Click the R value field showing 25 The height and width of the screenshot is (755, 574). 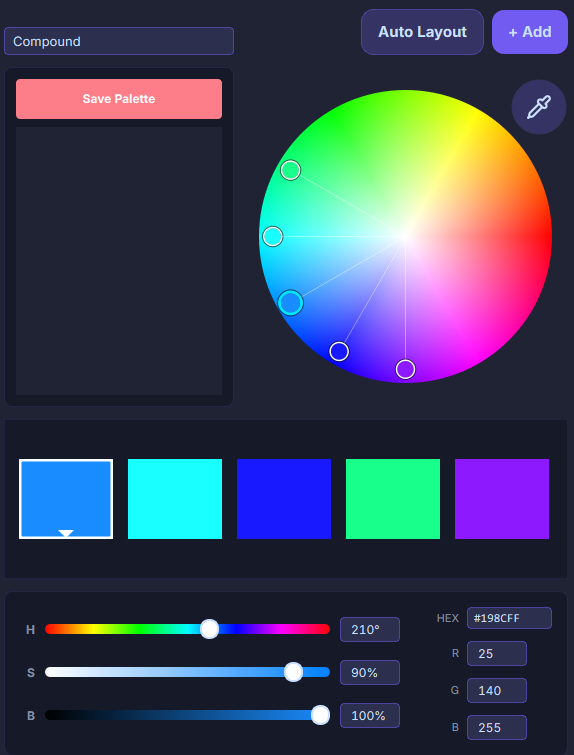point(497,653)
